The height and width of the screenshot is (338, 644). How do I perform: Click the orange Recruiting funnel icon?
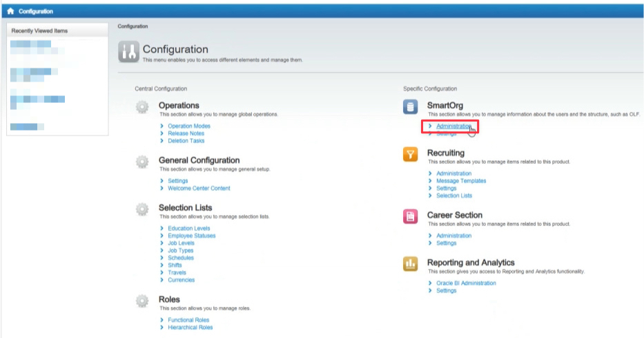(x=410, y=154)
